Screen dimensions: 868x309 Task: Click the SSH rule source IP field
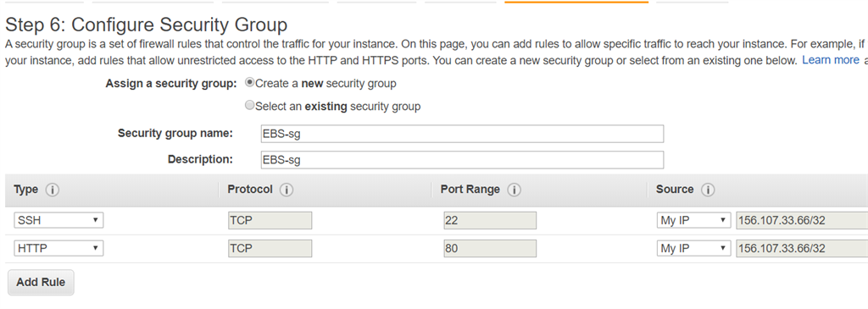802,220
